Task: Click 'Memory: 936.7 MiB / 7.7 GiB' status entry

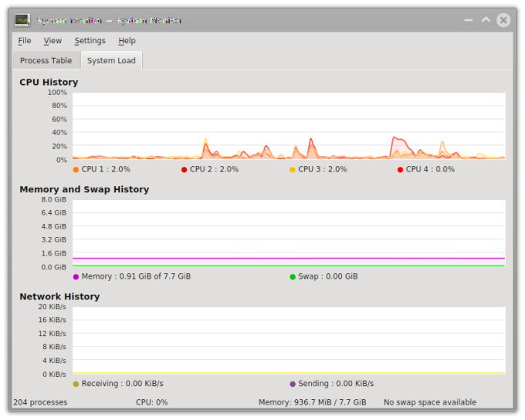Action: [313, 402]
